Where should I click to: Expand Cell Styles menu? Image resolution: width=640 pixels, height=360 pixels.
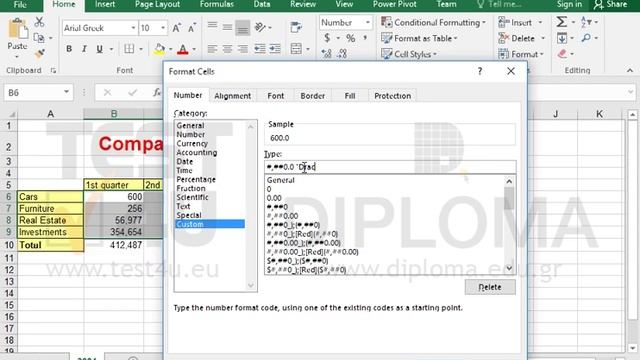pos(409,54)
